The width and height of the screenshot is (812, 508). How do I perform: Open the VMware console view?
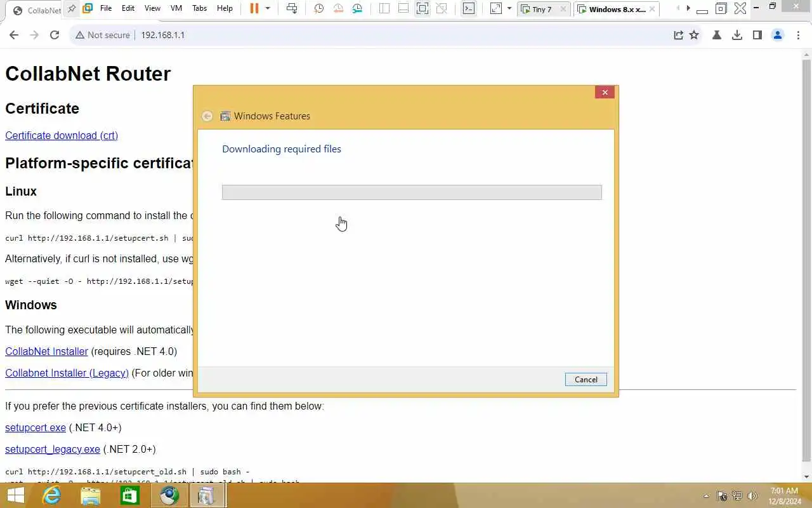(468, 9)
